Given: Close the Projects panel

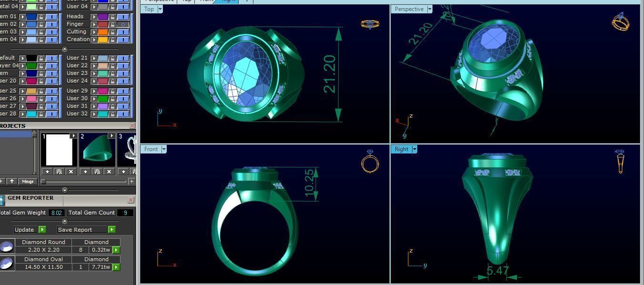Looking at the screenshot, I should (132, 126).
